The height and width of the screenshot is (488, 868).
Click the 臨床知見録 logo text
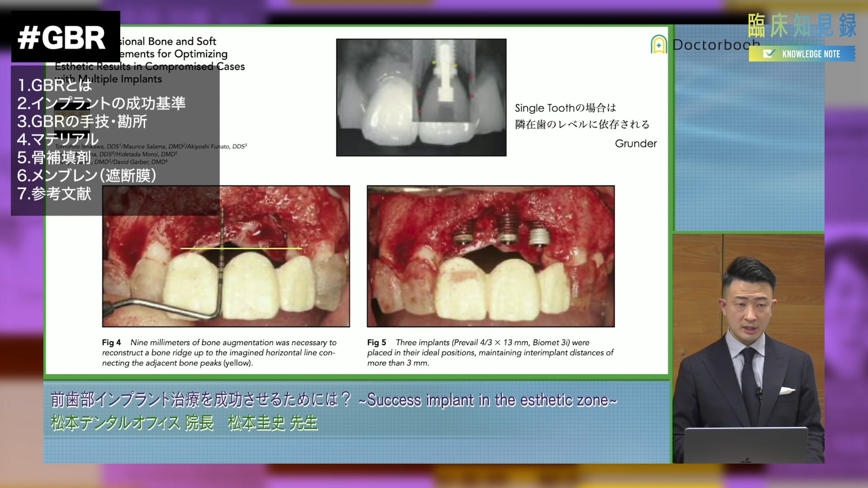click(x=802, y=26)
